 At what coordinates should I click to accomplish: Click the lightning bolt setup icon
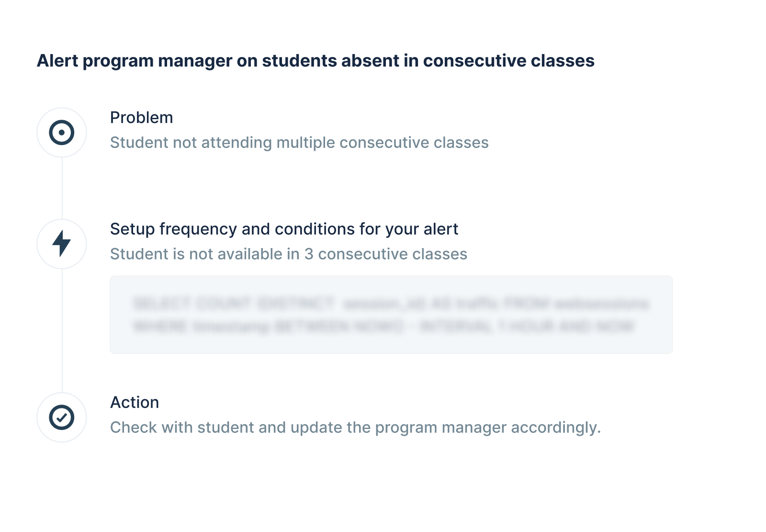click(x=62, y=244)
